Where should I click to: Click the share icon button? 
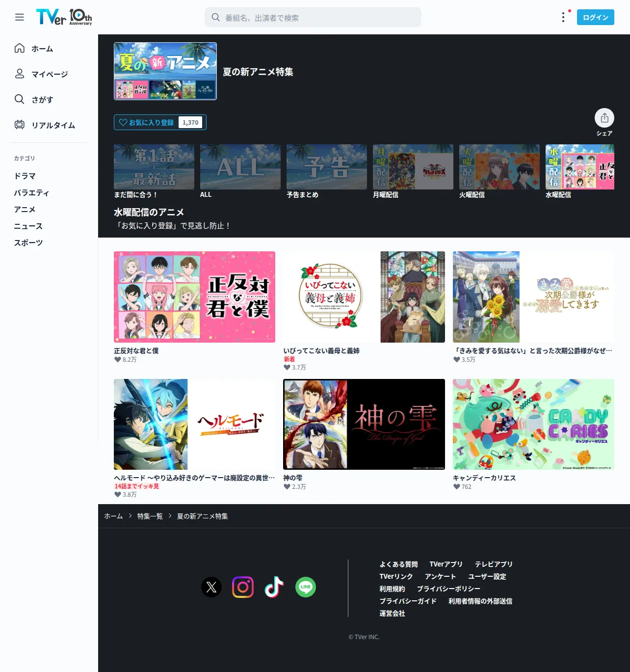(604, 118)
